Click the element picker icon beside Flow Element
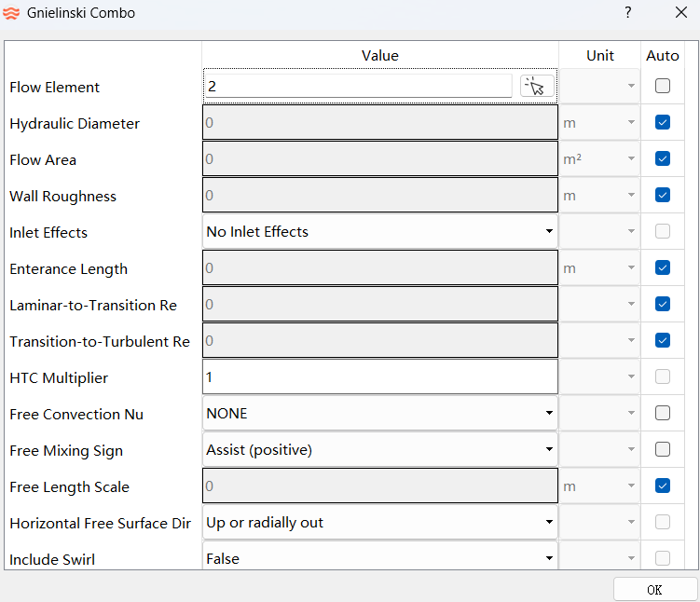 535,87
